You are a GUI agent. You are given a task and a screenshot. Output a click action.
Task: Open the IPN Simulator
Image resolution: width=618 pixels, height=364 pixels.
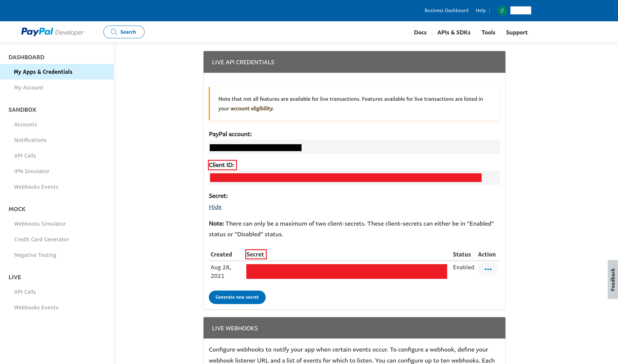(32, 171)
